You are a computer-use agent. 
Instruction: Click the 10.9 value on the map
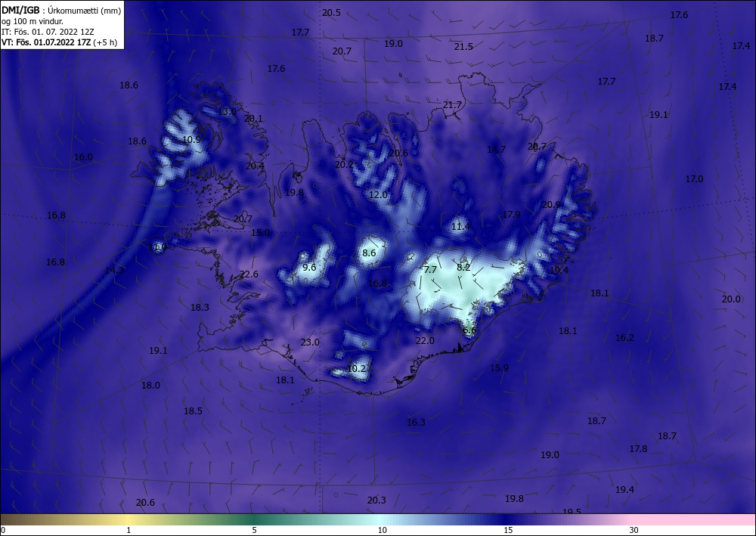[x=191, y=139]
